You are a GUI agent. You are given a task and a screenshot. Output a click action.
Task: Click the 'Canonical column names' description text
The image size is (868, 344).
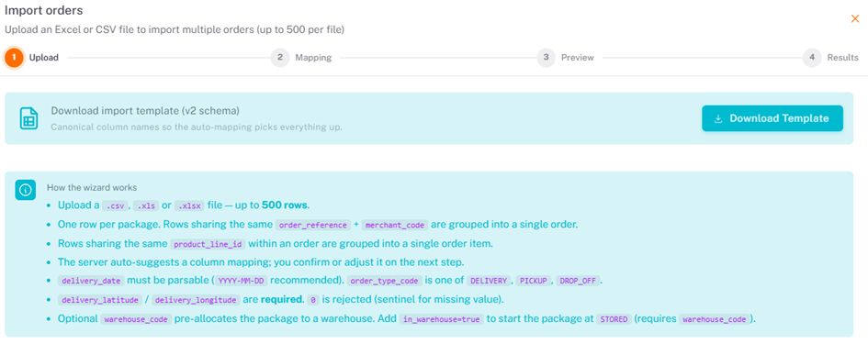tap(197, 128)
